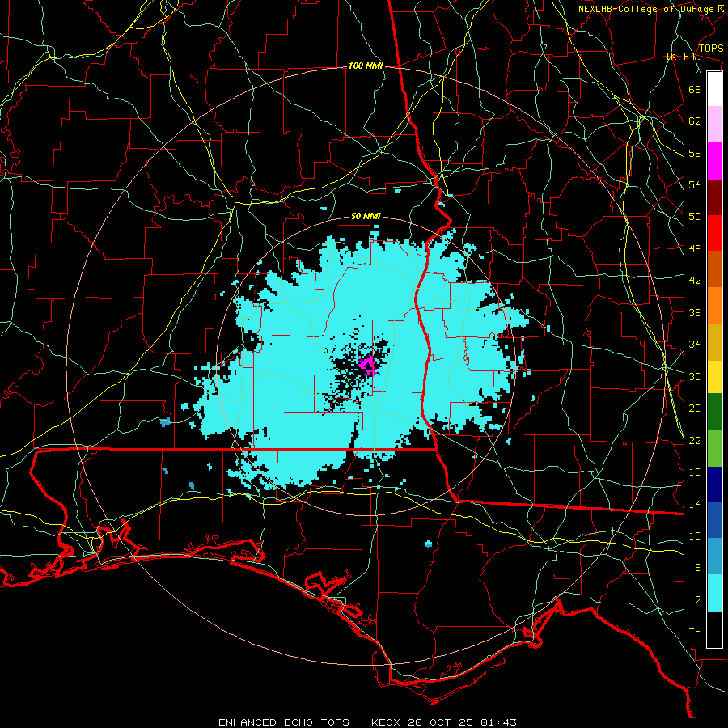Screen dimensions: 728x728
Task: Click the navy legend swatch near 14
Action: coord(714,485)
